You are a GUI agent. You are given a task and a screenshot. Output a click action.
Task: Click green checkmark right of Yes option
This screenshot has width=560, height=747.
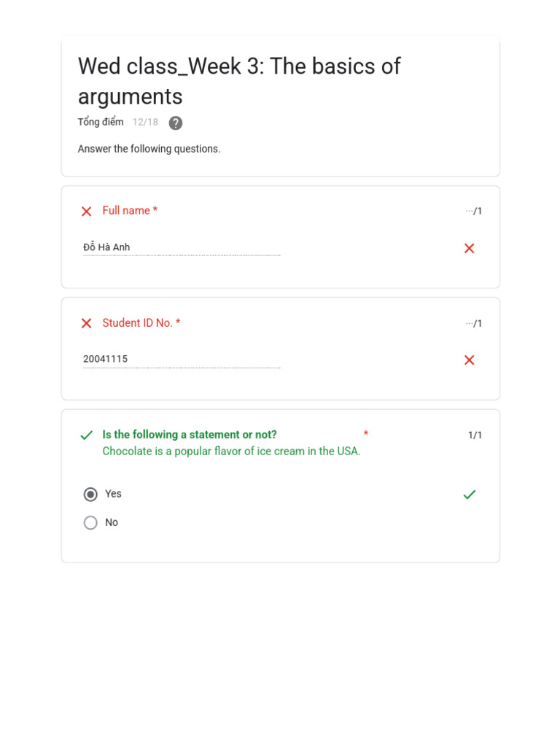coord(470,495)
